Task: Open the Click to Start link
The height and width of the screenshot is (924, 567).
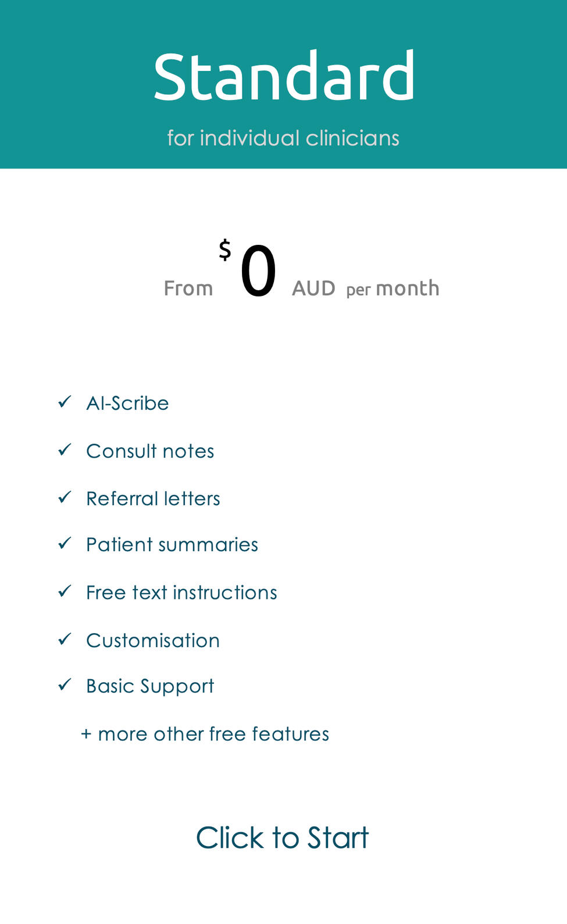Action: [x=283, y=838]
